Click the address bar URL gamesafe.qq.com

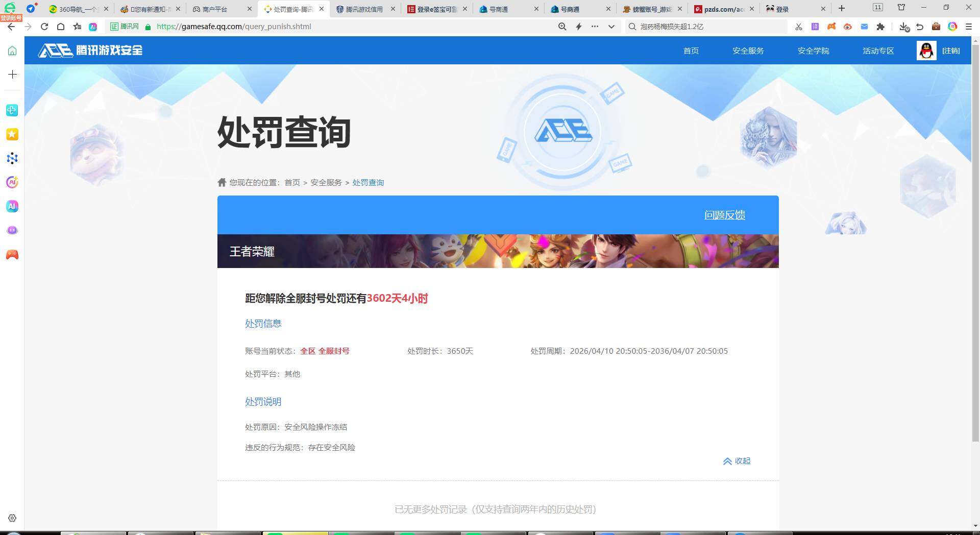coord(234,27)
